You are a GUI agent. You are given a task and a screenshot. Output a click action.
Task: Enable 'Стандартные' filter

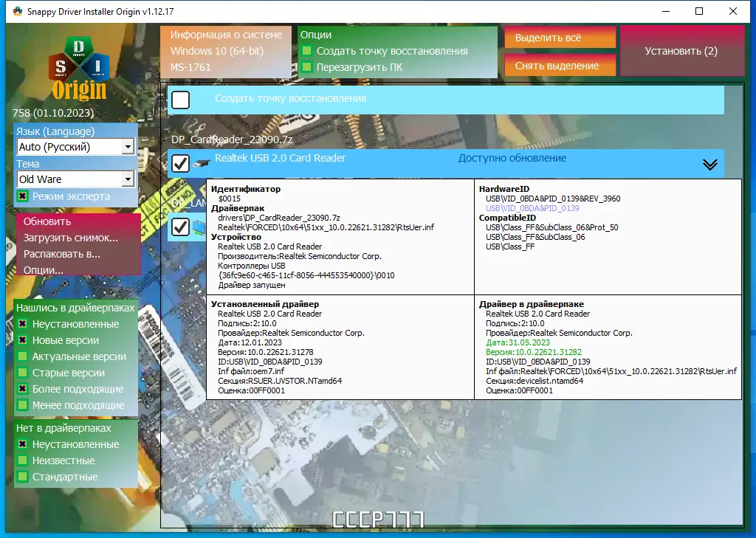coord(22,477)
